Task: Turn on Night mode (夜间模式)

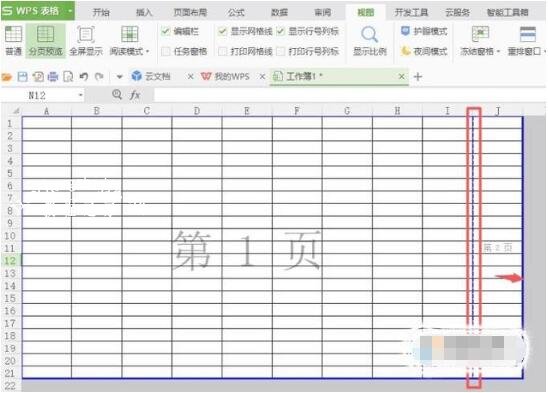Action: click(424, 51)
